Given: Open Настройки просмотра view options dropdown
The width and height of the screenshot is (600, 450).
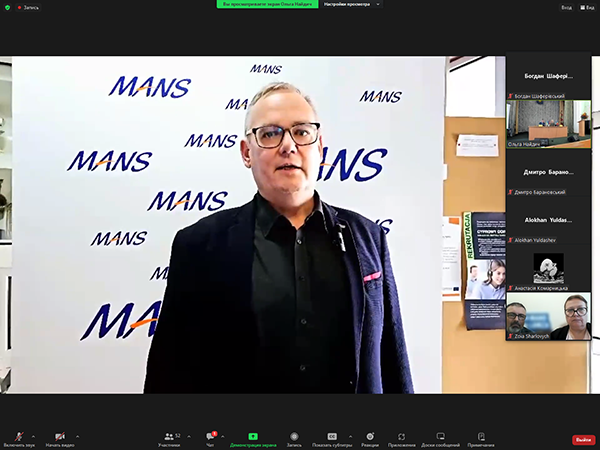Looking at the screenshot, I should [x=352, y=4].
